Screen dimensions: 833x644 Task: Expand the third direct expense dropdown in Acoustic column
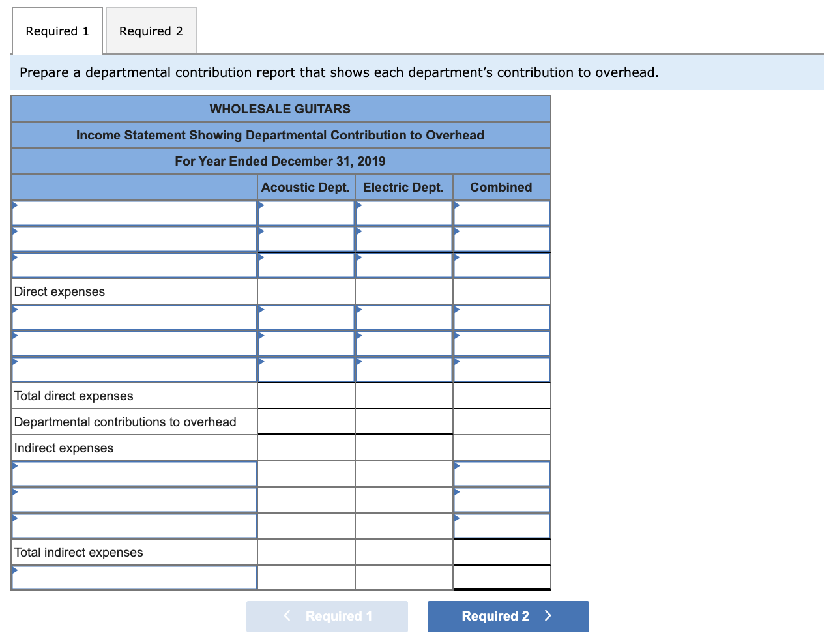tap(306, 369)
